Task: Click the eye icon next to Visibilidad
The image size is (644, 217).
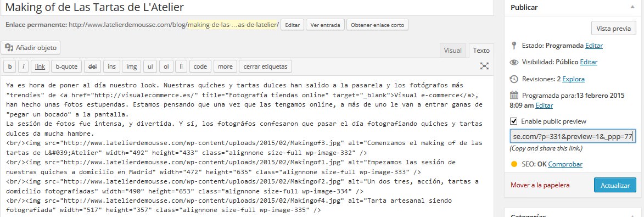Action: (x=514, y=63)
